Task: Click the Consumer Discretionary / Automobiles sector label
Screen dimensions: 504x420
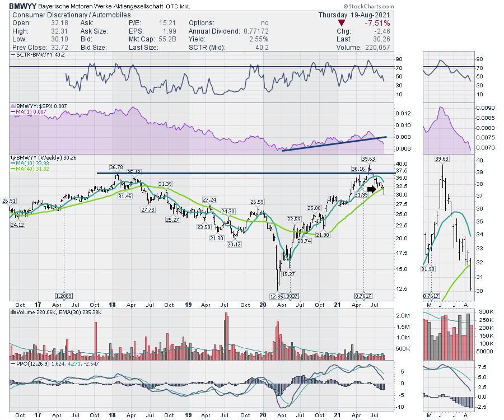Action: point(71,15)
